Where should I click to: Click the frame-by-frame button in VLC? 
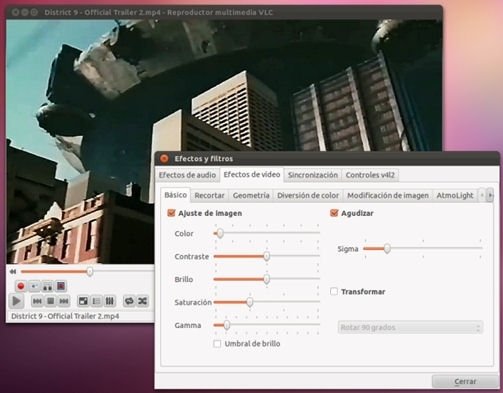tap(61, 286)
